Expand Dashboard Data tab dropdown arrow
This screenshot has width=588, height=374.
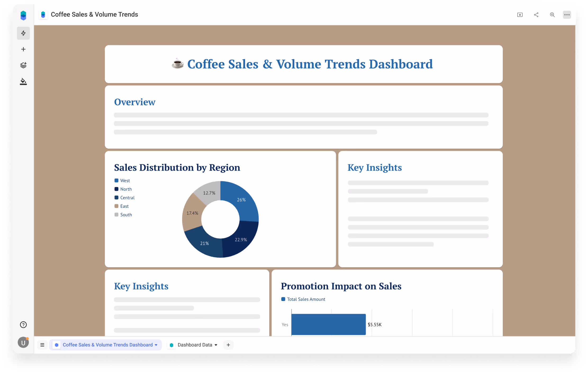point(216,345)
